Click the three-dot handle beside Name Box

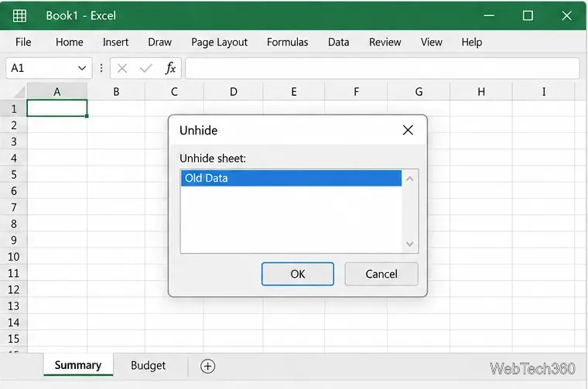pyautogui.click(x=101, y=68)
